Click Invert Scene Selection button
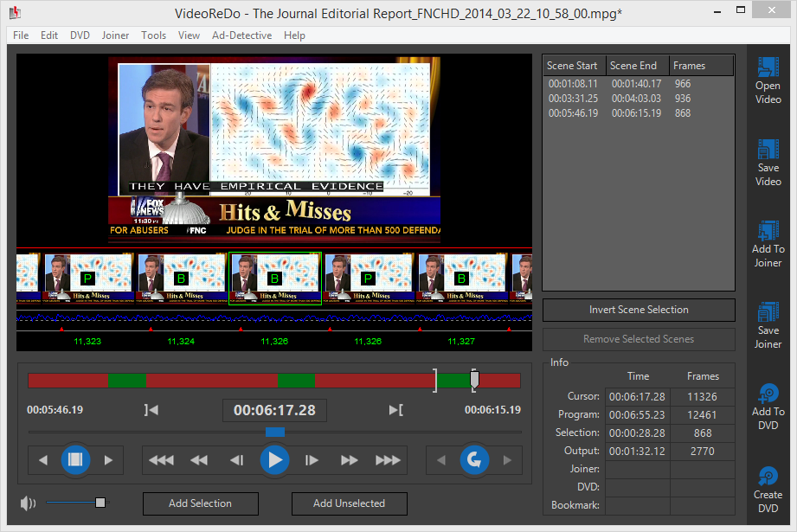The height and width of the screenshot is (532, 797). (x=639, y=310)
